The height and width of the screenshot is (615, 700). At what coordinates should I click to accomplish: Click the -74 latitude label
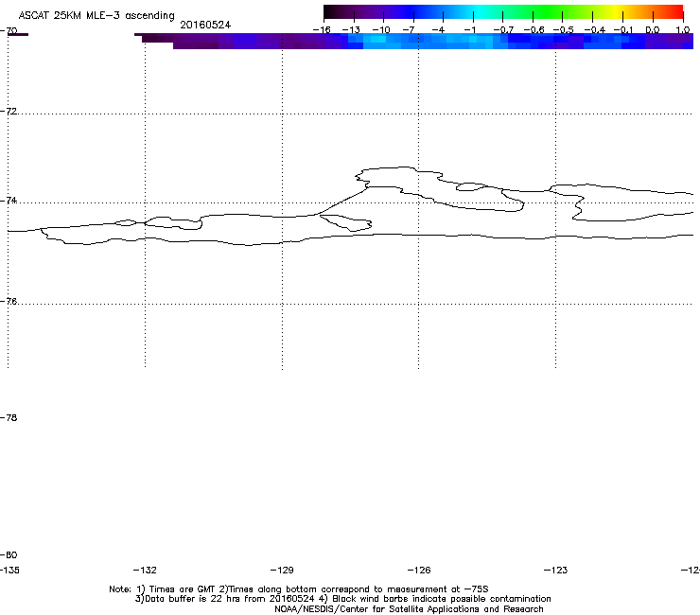[9, 200]
